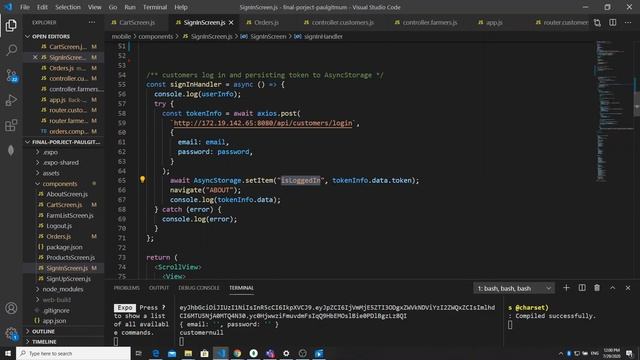Screen dimensions: 640x360
Task: Open package.json in the components folder
Action: pos(64,247)
